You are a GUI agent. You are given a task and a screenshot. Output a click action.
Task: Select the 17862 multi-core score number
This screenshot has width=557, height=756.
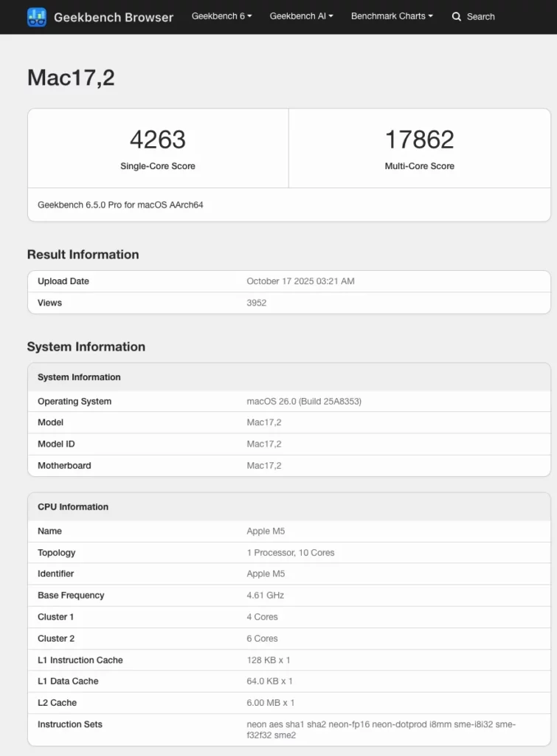click(419, 140)
